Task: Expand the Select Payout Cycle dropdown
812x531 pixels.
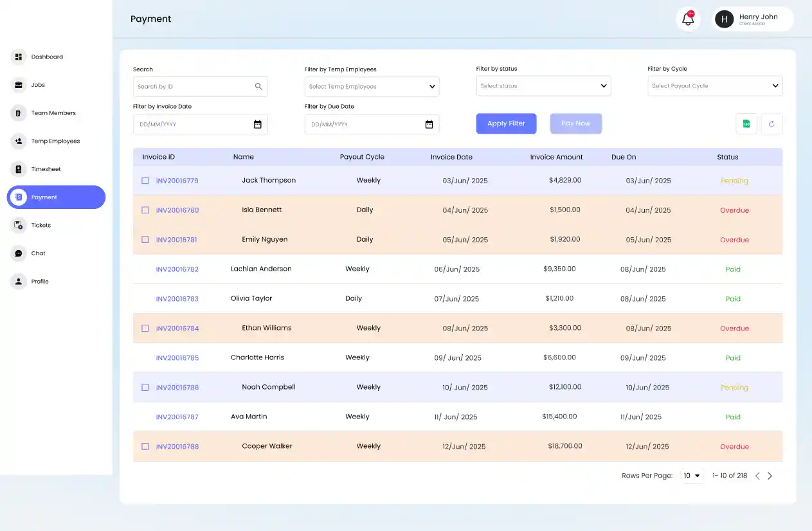Action: [x=715, y=85]
